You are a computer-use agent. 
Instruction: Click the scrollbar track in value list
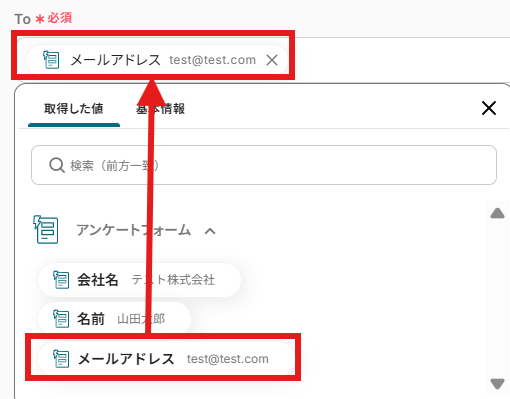(497, 298)
